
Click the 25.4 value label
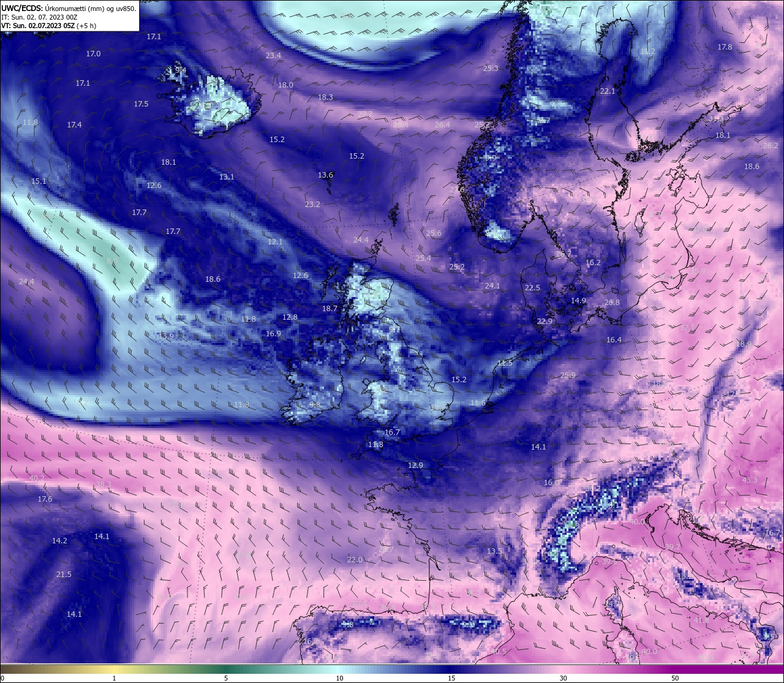(423, 258)
